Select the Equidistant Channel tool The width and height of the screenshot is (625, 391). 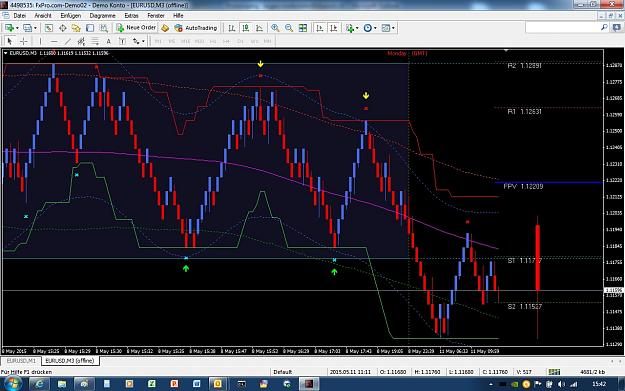tap(81, 41)
